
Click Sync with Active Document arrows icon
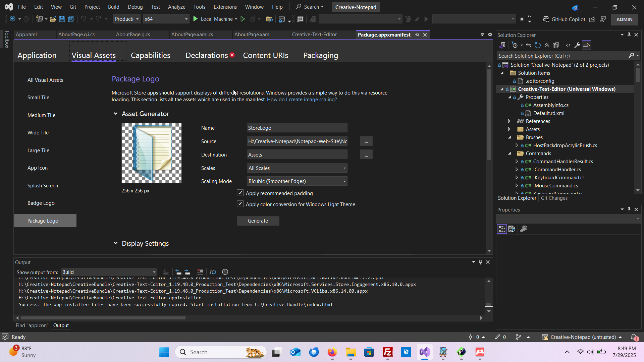click(529, 45)
